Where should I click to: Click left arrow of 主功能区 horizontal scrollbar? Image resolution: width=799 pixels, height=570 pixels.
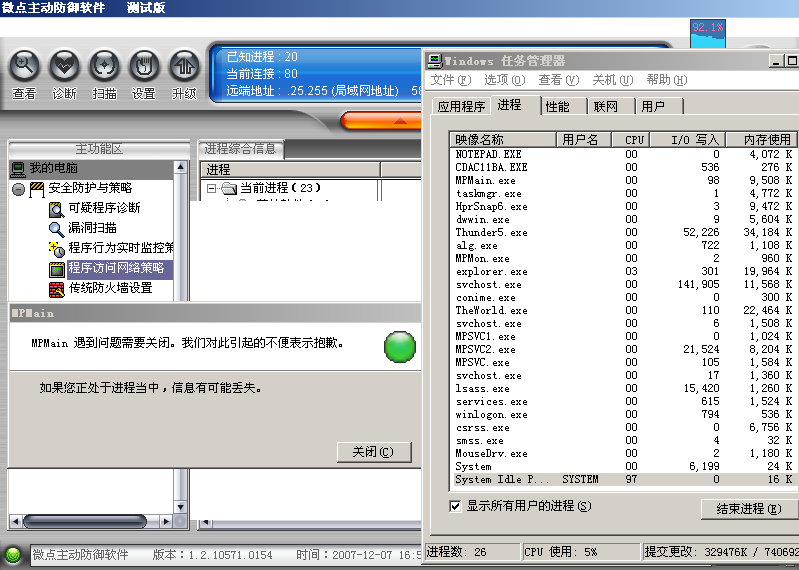point(15,521)
